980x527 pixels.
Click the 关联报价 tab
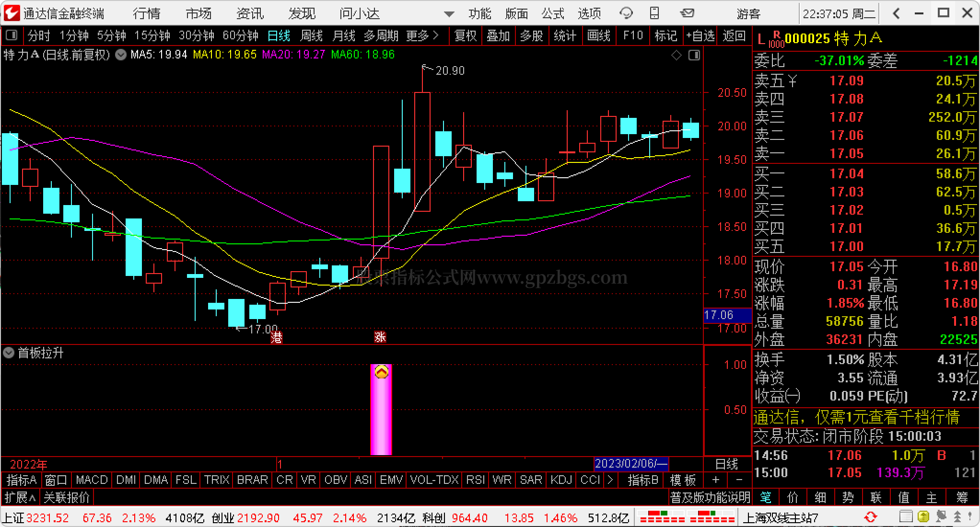(67, 497)
